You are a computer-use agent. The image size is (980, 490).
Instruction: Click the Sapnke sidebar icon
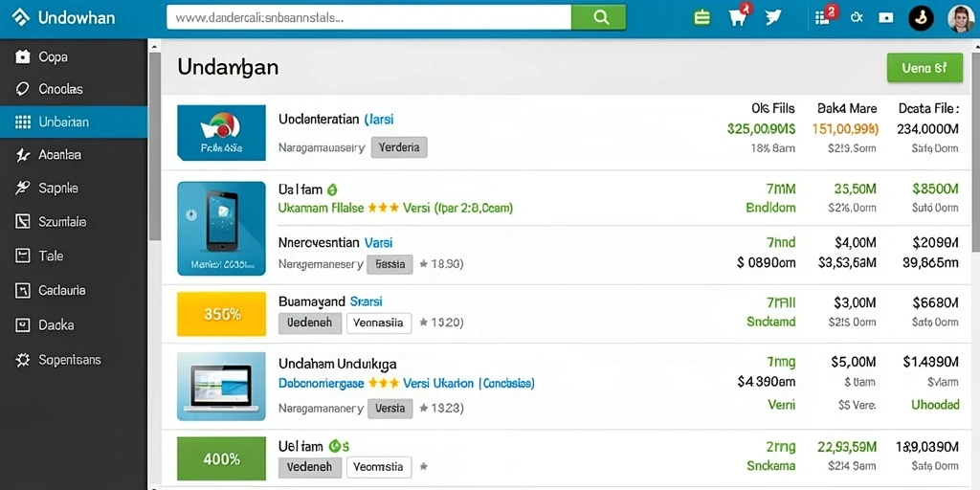[x=23, y=188]
